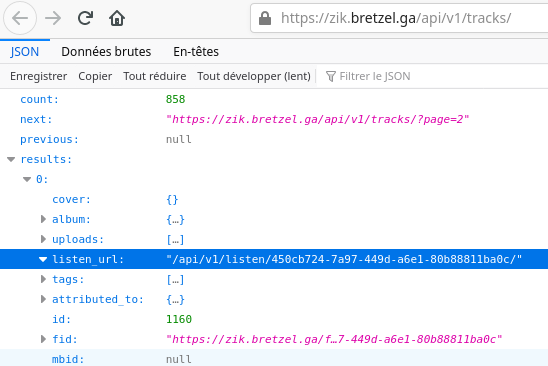Select the cover empty object value
Screen dimensions: 548x366
point(172,199)
